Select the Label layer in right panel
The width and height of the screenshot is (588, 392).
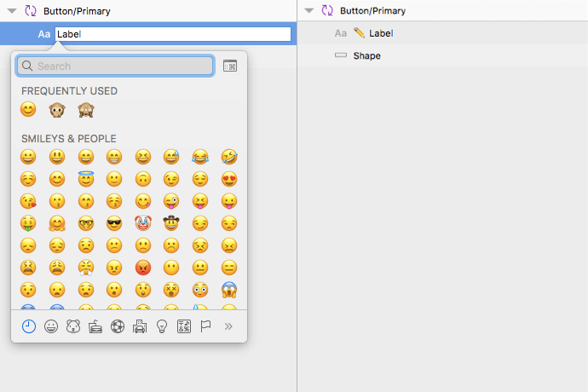pyautogui.click(x=442, y=33)
